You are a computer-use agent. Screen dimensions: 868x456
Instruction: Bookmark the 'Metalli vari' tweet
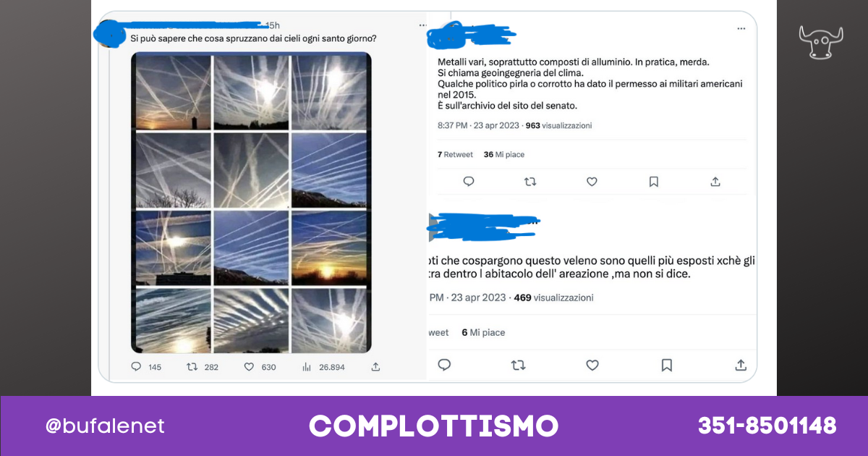[x=654, y=182]
